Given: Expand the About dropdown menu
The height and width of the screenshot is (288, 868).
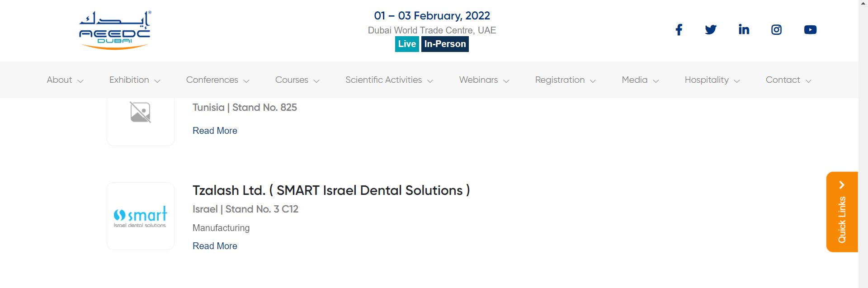Looking at the screenshot, I should pyautogui.click(x=65, y=80).
